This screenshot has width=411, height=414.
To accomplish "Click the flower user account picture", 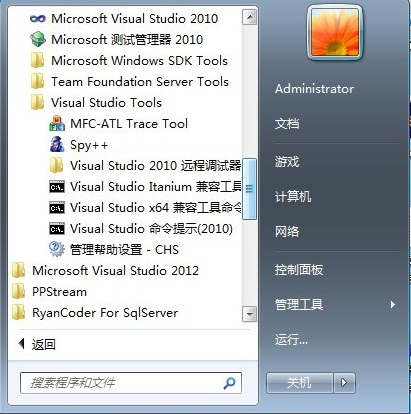I will point(334,32).
